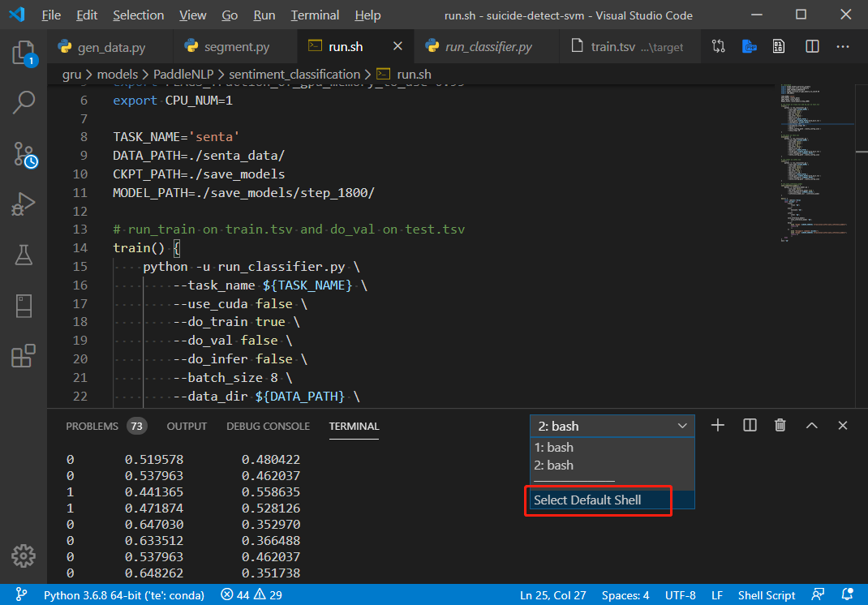This screenshot has width=868, height=605.
Task: Split the terminal panel
Action: pos(750,425)
